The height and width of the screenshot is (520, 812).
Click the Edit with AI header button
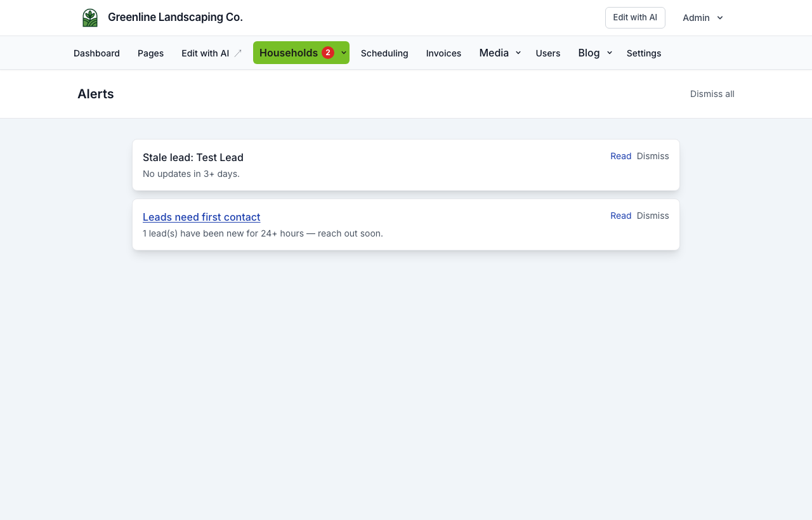(x=635, y=18)
